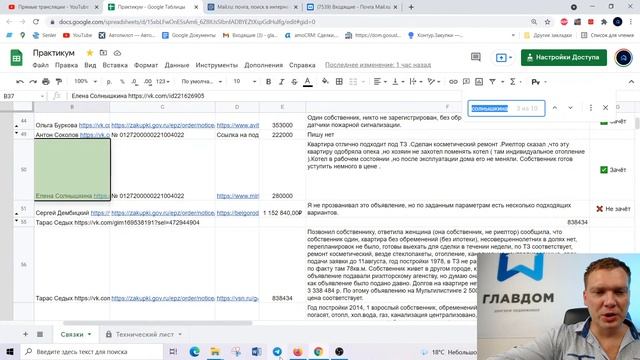Viewport: 640px width, 360px height.
Task: Open the Файл menu
Action: pyautogui.click(x=40, y=65)
